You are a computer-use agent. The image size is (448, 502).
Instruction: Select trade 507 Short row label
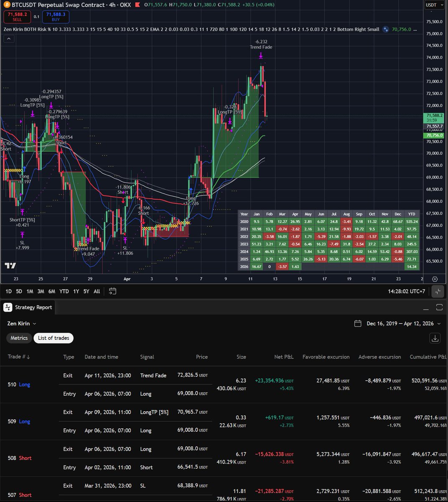20,495
